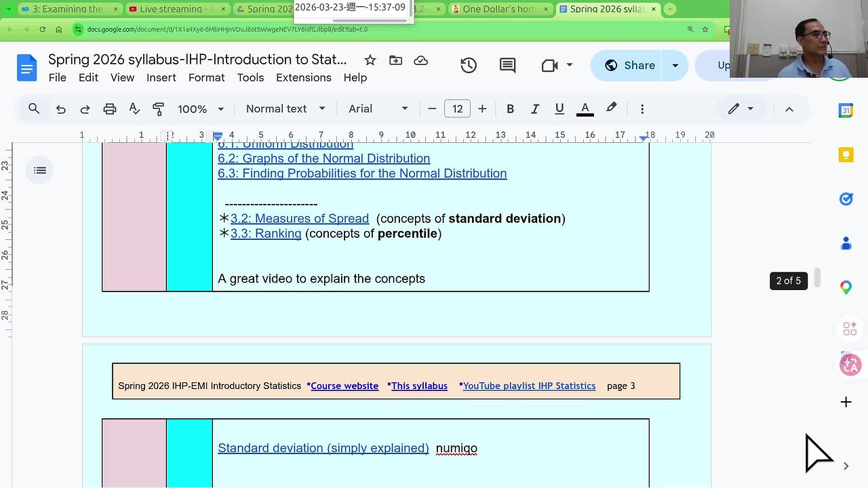Open the highlight color picker

(x=611, y=108)
